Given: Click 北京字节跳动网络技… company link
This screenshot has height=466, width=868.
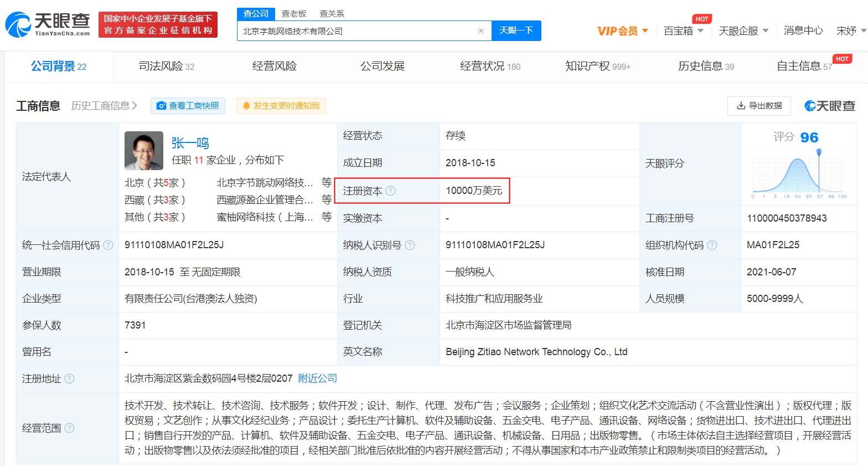Looking at the screenshot, I should pyautogui.click(x=265, y=183).
